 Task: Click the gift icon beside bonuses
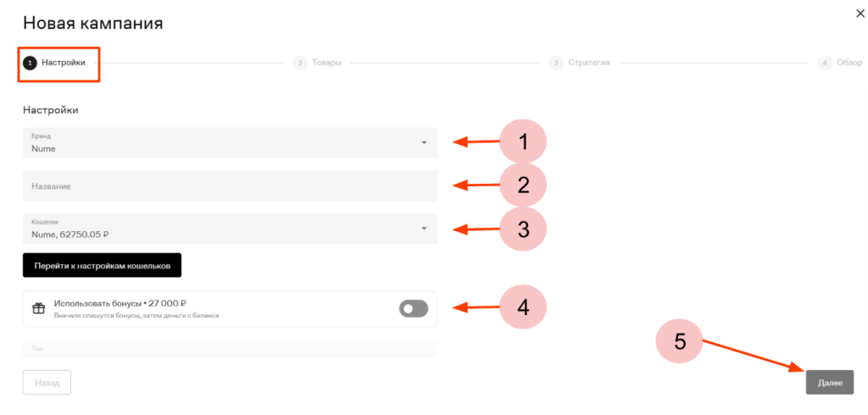coord(38,308)
